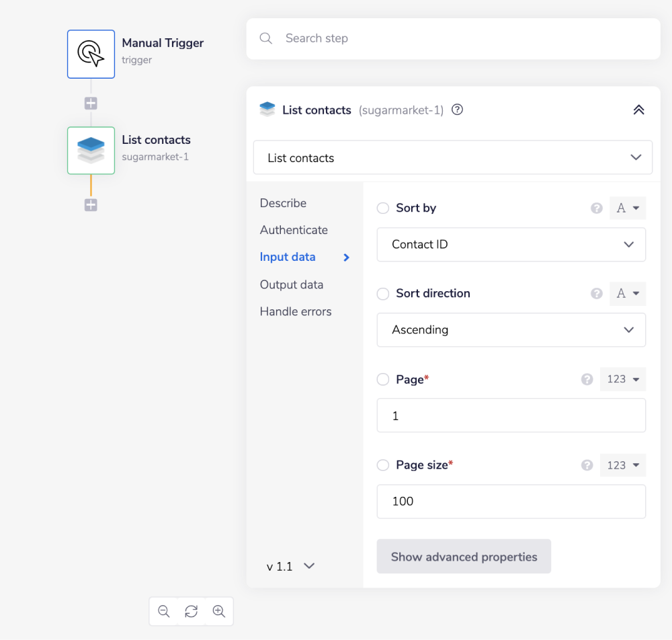Viewport: 672px width, 640px height.
Task: Switch to the Authenticate tab
Action: click(294, 230)
